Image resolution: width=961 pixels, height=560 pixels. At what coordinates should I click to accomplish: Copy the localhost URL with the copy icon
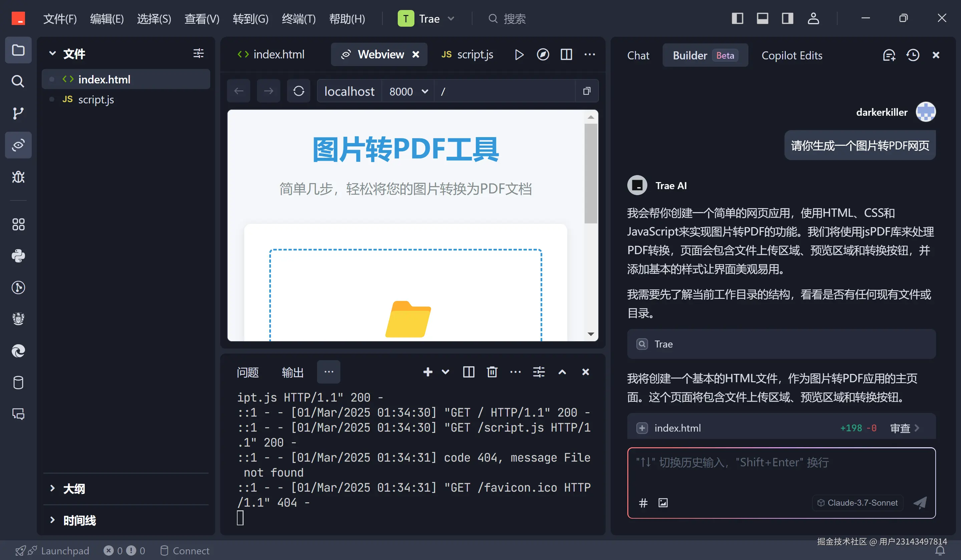[x=587, y=91]
